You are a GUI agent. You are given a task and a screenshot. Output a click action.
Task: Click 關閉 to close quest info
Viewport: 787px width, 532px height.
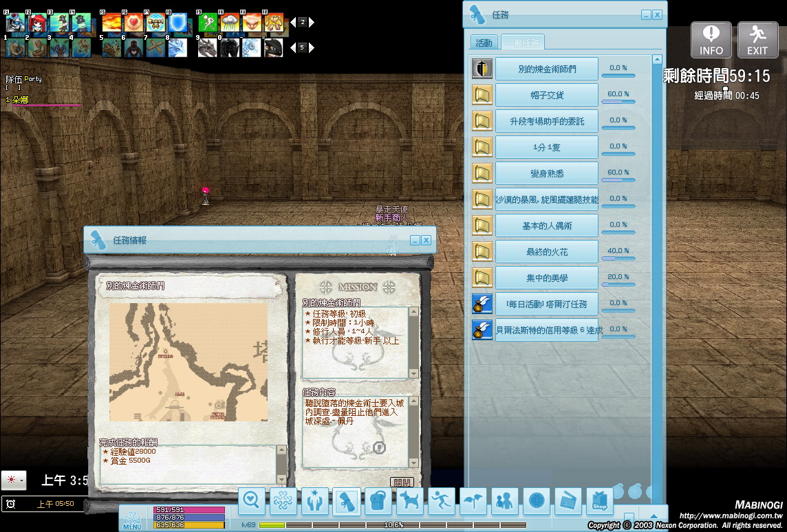click(402, 483)
